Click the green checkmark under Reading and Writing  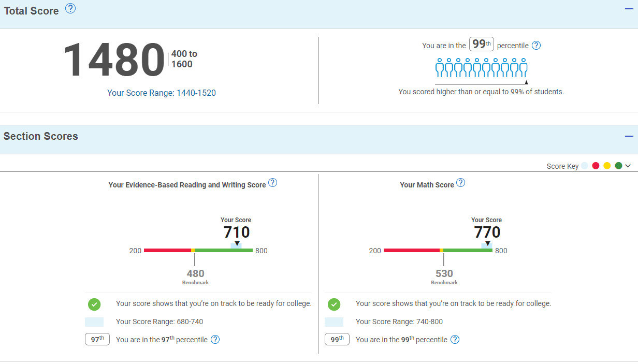point(94,304)
